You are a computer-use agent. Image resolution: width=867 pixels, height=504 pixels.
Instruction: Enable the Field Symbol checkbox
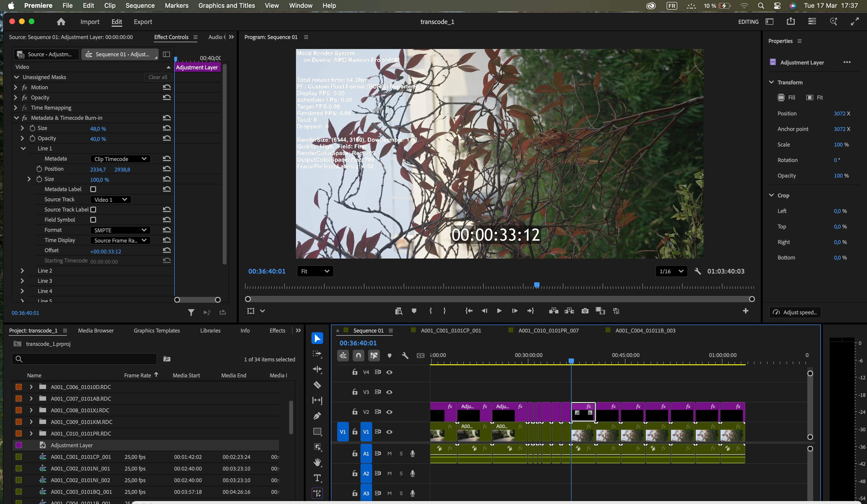click(x=93, y=220)
